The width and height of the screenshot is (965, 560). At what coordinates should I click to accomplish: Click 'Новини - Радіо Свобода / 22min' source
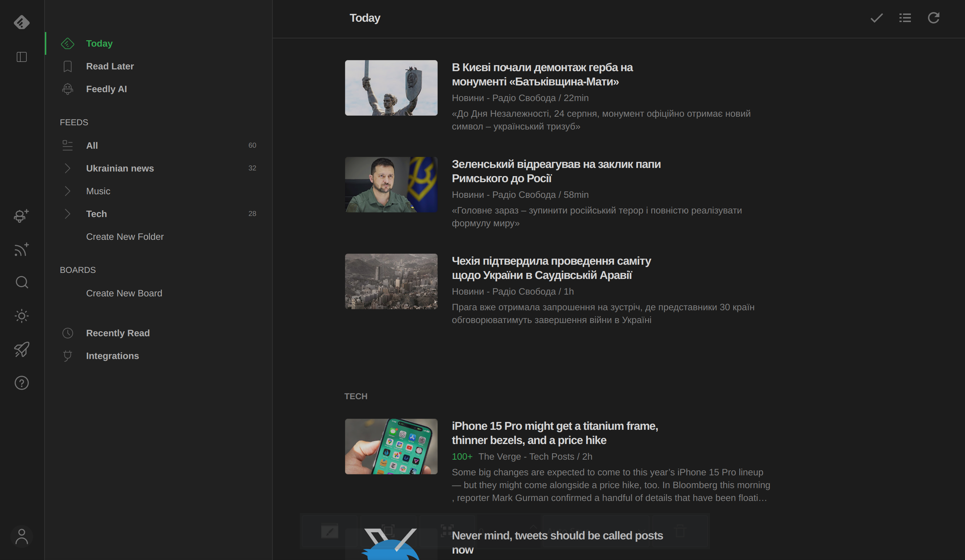click(x=520, y=98)
